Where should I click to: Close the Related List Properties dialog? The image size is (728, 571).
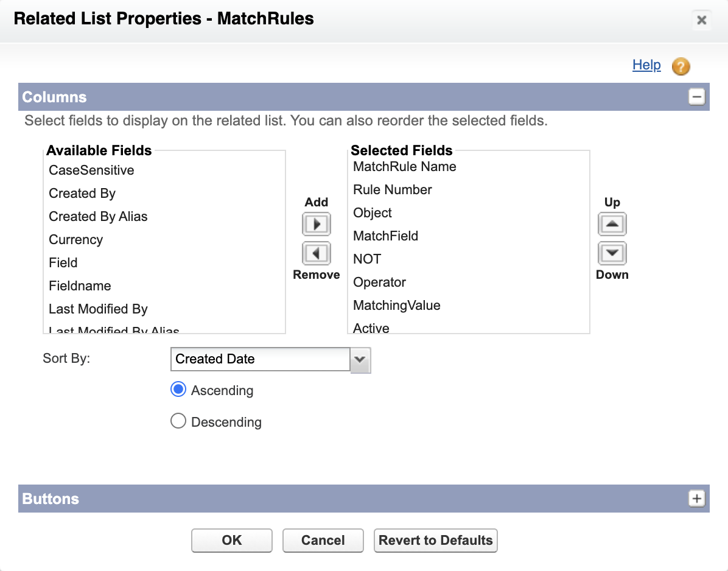point(702,20)
